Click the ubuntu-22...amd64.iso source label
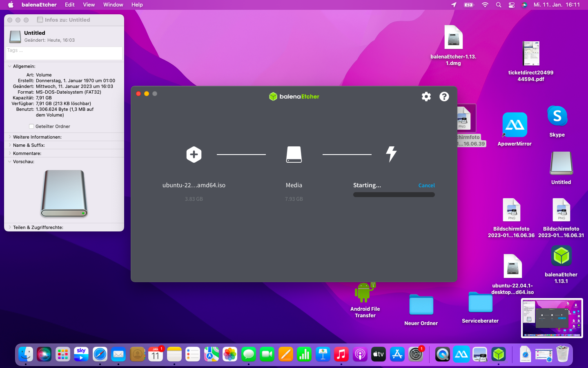Image resolution: width=588 pixels, height=368 pixels. point(194,185)
